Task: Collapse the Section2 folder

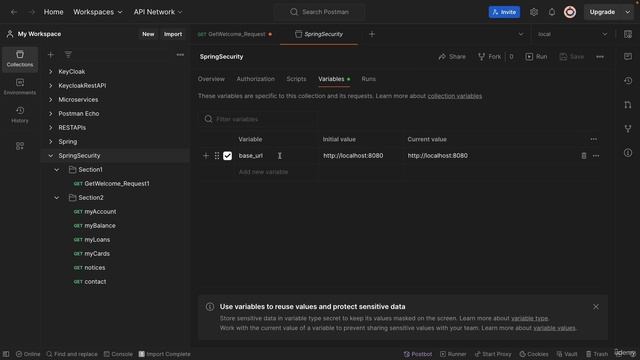Action: 57,198
